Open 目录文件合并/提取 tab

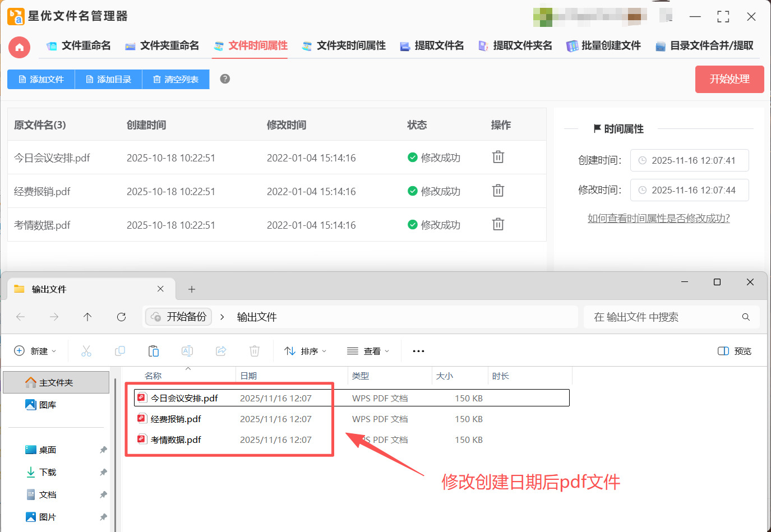point(704,46)
